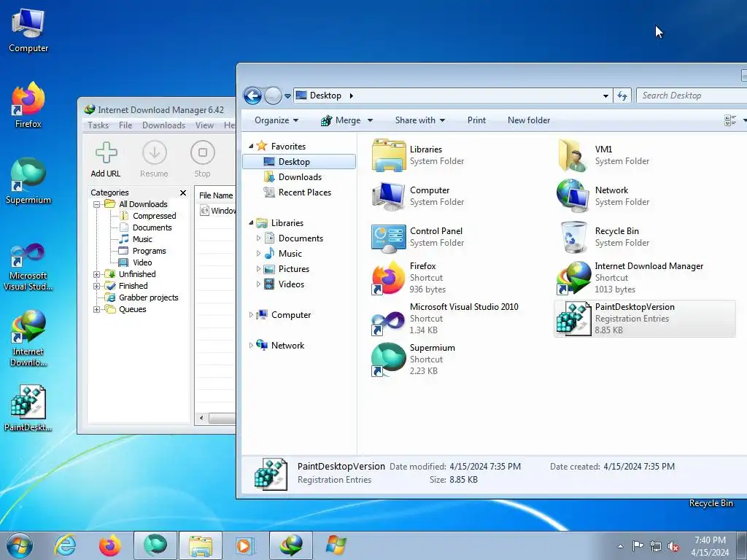Image resolution: width=747 pixels, height=560 pixels.
Task: Open the File menu in IDM
Action: [125, 125]
